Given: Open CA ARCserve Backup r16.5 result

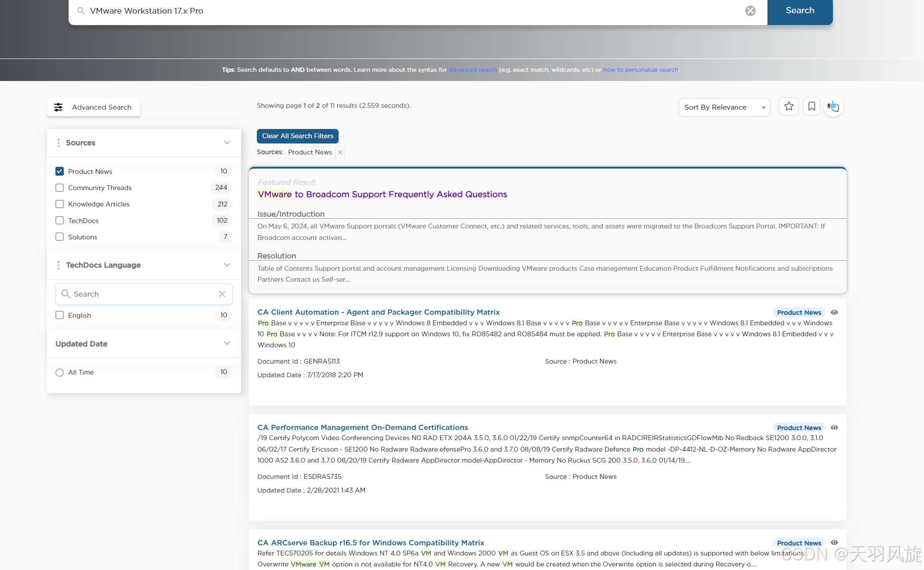Looking at the screenshot, I should [371, 543].
